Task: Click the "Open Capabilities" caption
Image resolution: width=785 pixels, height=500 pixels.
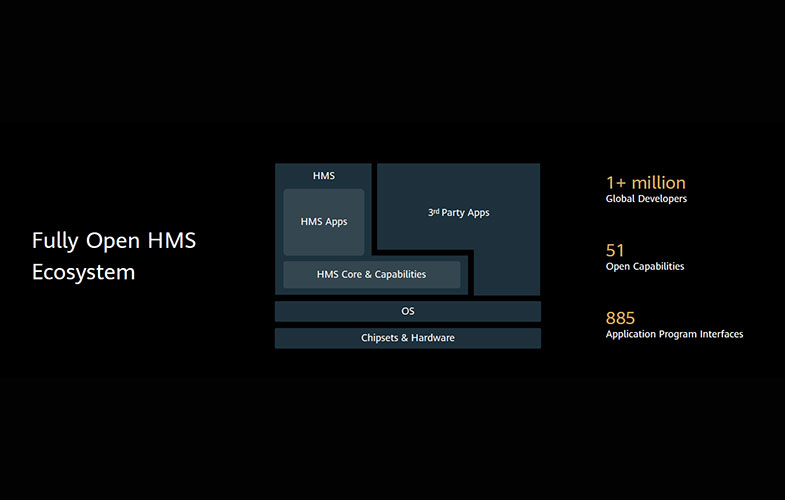Action: 645,267
